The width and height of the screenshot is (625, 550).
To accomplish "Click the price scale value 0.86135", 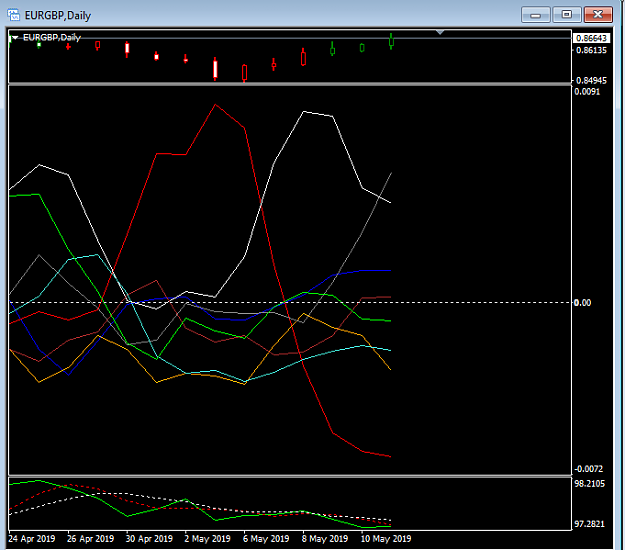I will (x=592, y=50).
